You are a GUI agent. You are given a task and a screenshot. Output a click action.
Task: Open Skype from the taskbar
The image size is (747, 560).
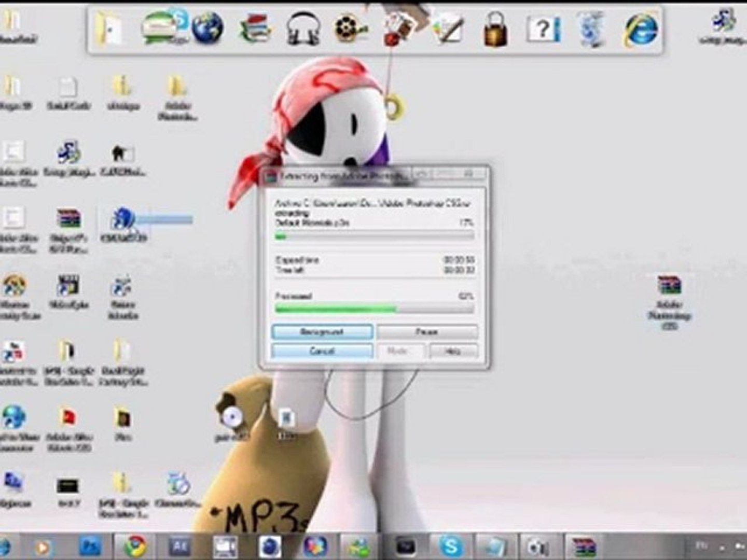point(450,547)
